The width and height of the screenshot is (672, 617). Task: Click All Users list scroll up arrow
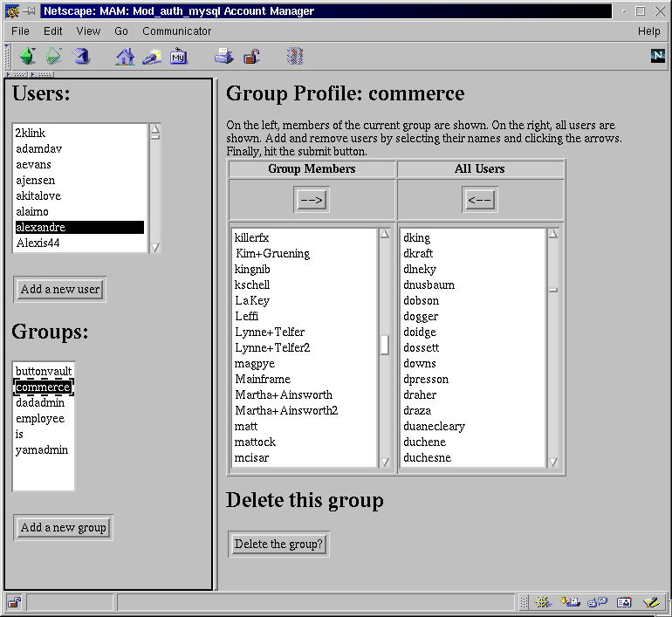tap(553, 234)
